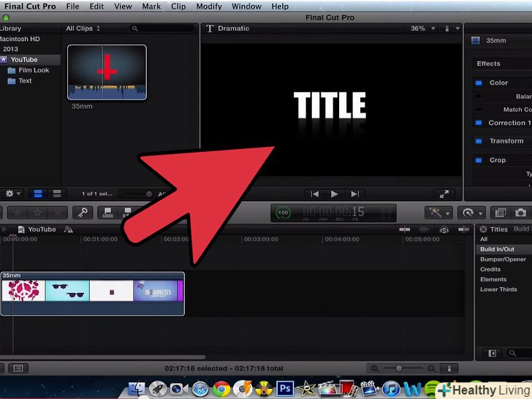Select Bumper/Opener titles category
This screenshot has height=399, width=532.
503,259
